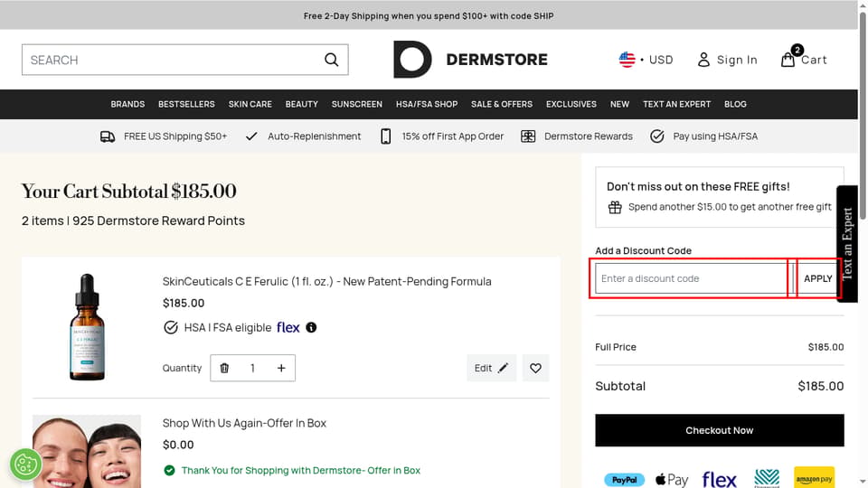
Task: Add C E Ferulic to wishlist heart
Action: tap(535, 368)
